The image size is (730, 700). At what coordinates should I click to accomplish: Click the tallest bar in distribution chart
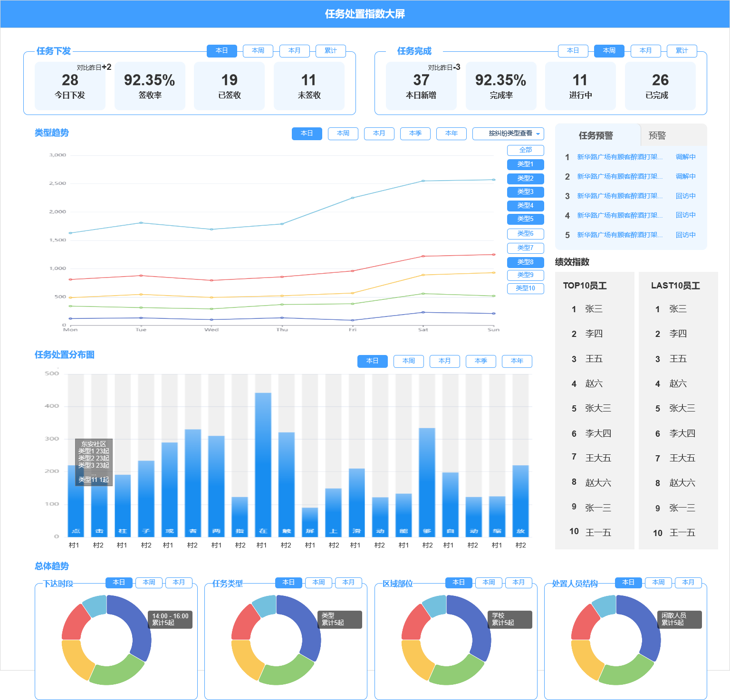click(x=263, y=465)
